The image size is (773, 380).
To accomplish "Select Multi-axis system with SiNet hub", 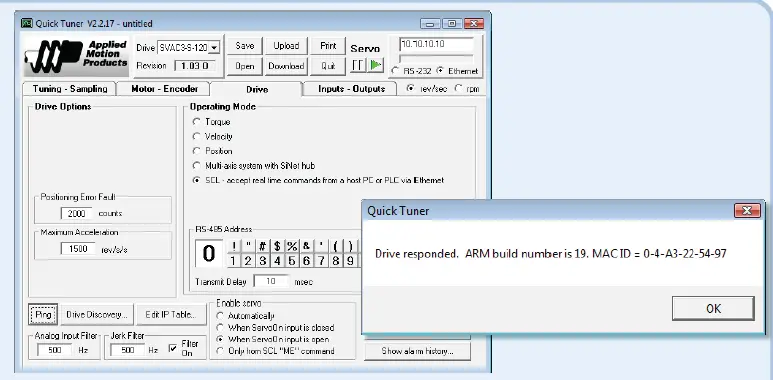I will (x=197, y=166).
